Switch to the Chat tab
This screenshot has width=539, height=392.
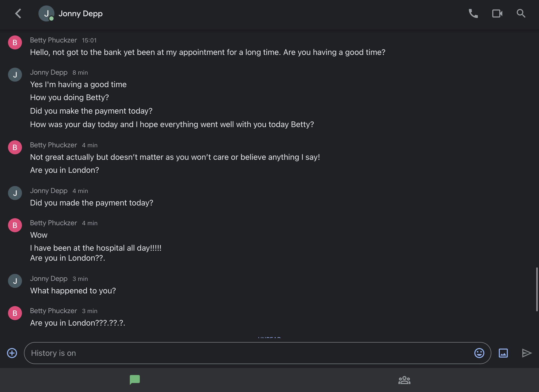pyautogui.click(x=135, y=380)
